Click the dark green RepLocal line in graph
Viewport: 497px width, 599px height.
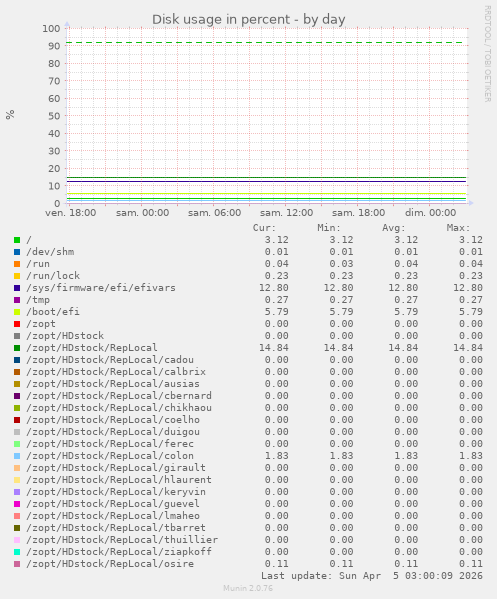click(266, 177)
